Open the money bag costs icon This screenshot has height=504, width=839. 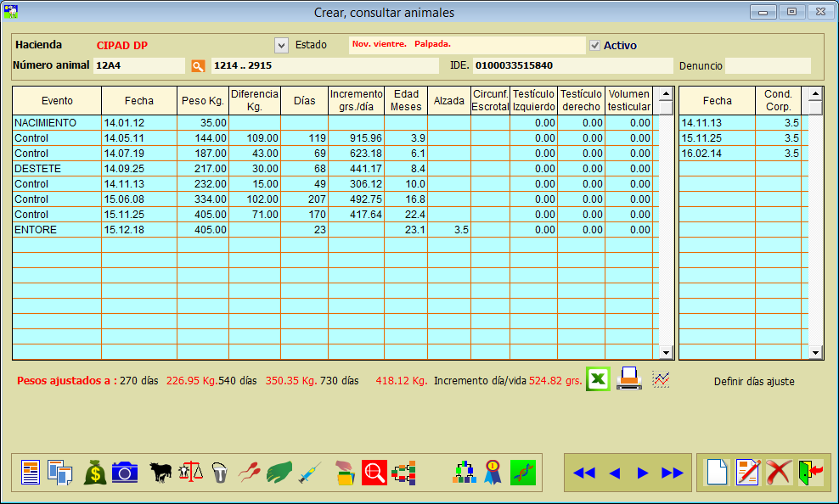[x=95, y=472]
